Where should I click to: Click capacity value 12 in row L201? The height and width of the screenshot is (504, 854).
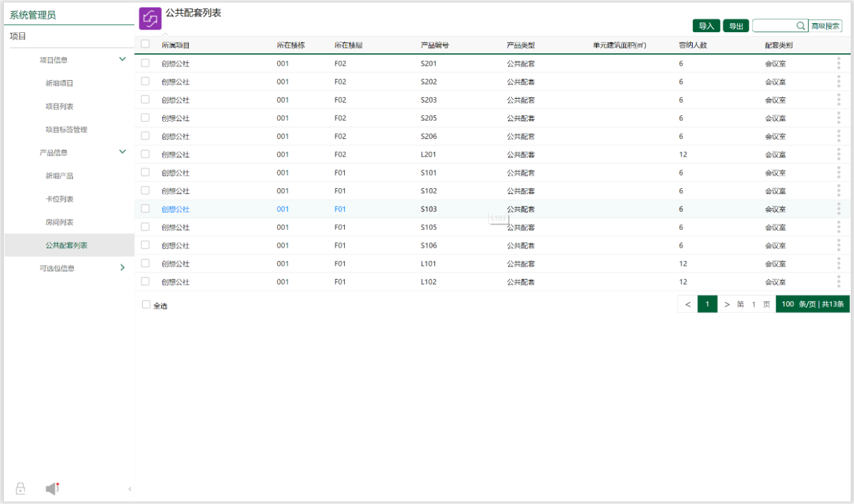coord(683,155)
